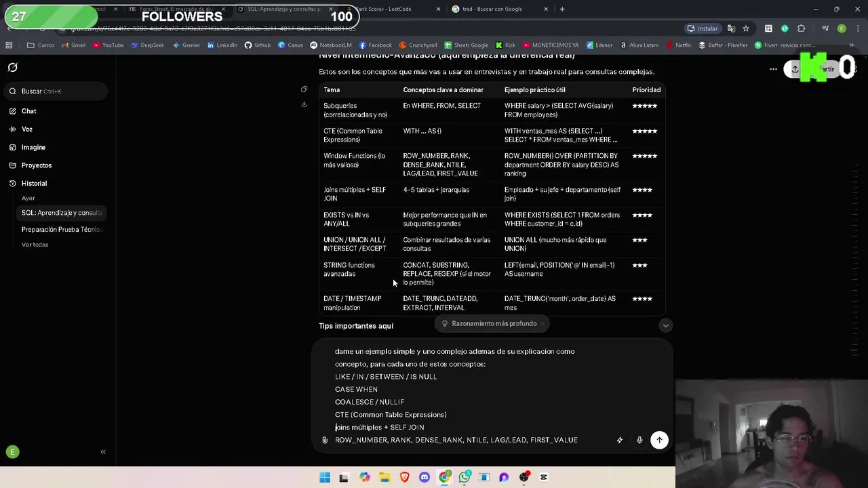Copy the table with the copy icon
Viewport: 868px width, 488px height.
304,89
